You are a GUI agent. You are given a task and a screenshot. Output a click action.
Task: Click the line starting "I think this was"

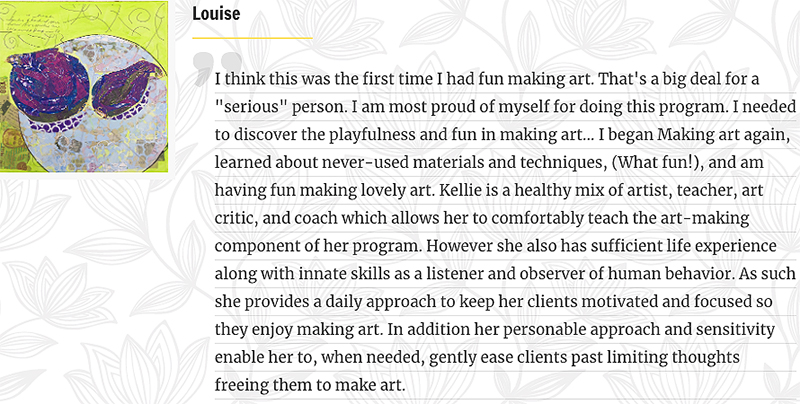pos(487,79)
